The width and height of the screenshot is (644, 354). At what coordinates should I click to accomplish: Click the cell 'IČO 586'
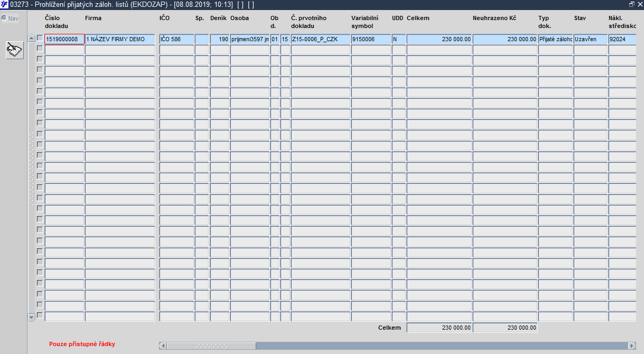click(x=176, y=39)
